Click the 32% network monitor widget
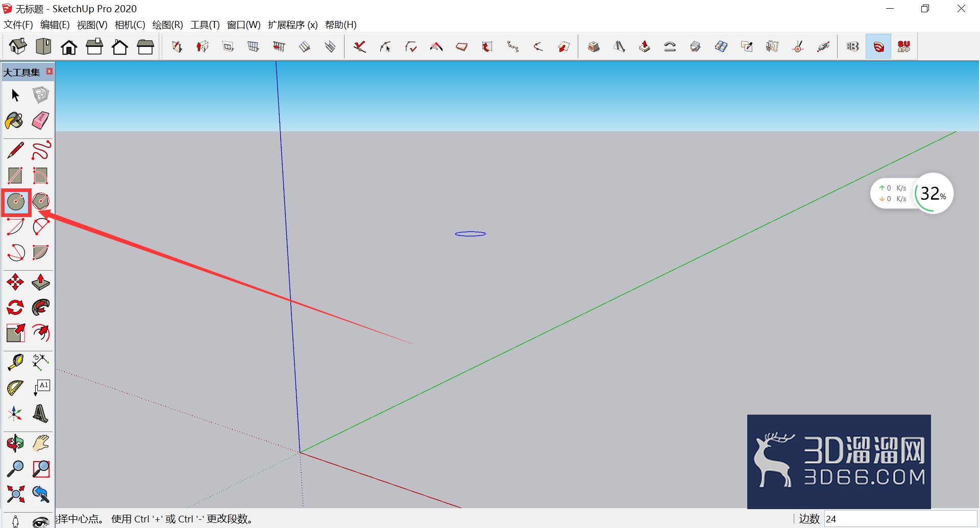Viewport: 980px width, 528px height. (912, 194)
